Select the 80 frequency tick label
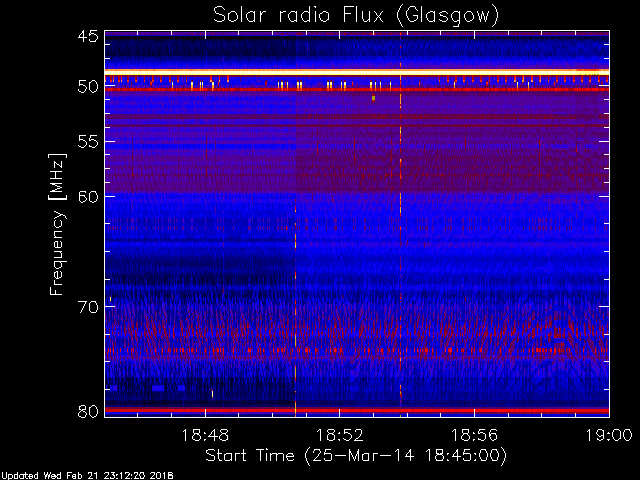 point(88,411)
